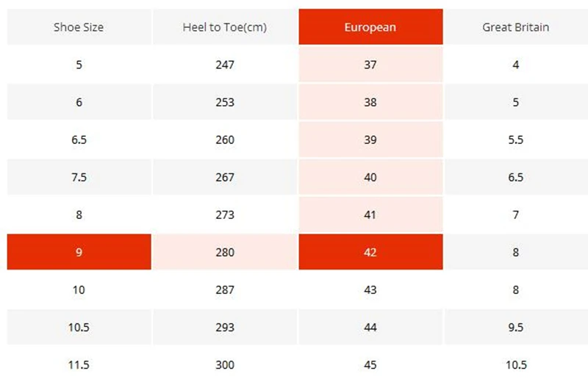Click shoe size 10.5 cell
The height and width of the screenshot is (385, 588).
coord(79,327)
